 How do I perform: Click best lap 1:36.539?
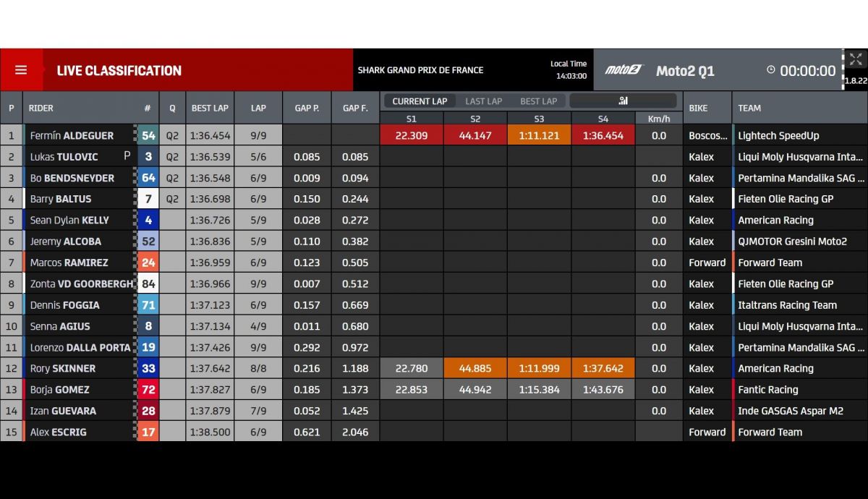click(210, 157)
